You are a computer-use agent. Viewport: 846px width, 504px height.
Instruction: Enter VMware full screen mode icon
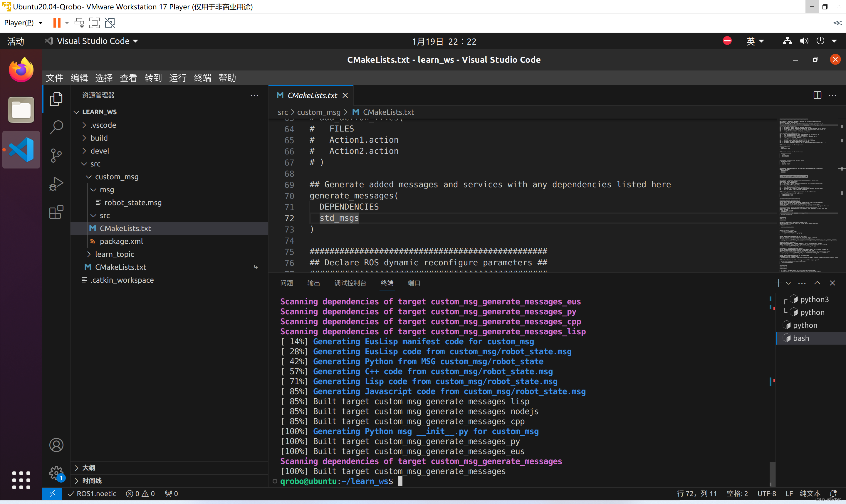[x=95, y=23]
